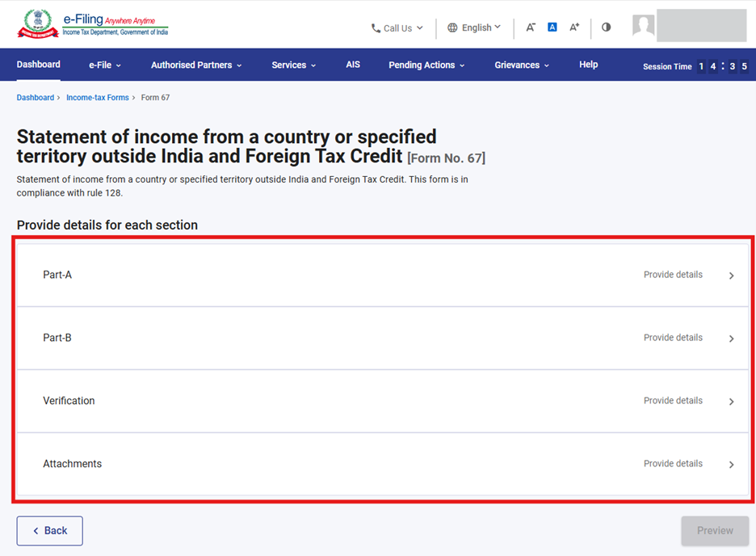Open the Attachments section arrow
The height and width of the screenshot is (556, 756).
731,465
